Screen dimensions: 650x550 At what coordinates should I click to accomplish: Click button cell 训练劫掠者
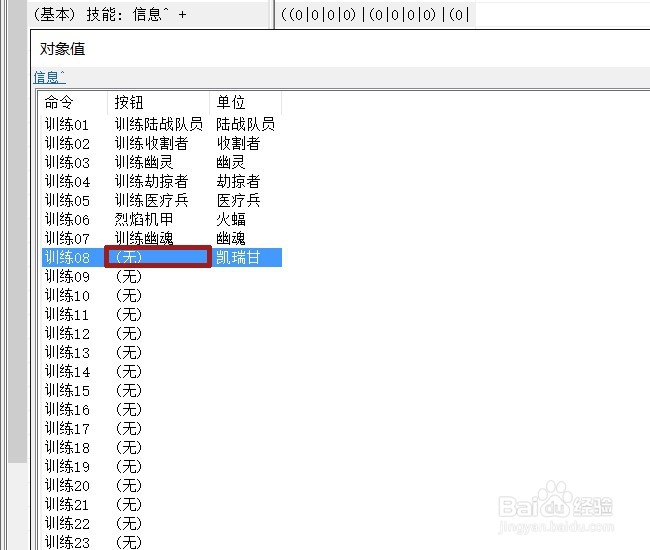coord(151,182)
